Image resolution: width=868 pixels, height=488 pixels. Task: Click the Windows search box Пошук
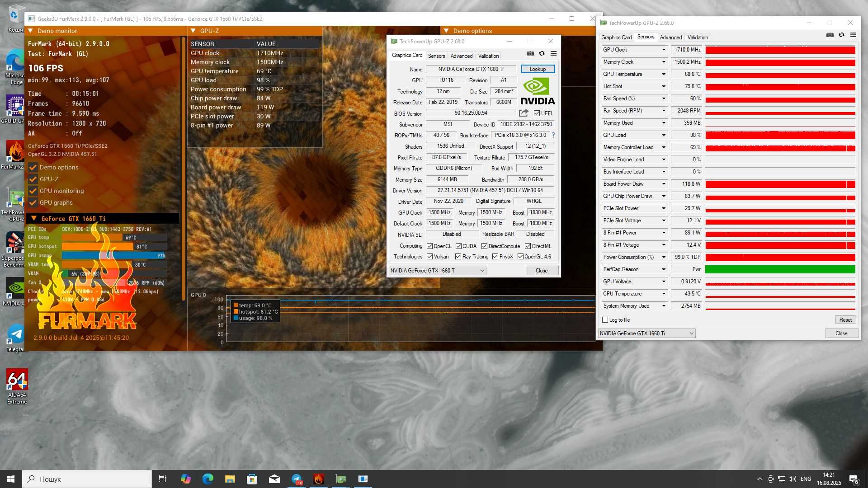tap(87, 479)
